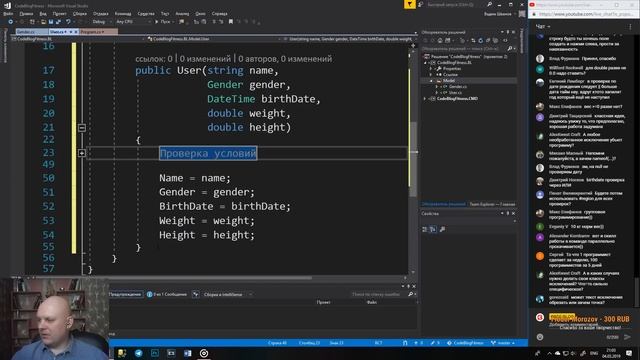
Task: Open the Debug configuration dropdown
Action: [x=101, y=22]
